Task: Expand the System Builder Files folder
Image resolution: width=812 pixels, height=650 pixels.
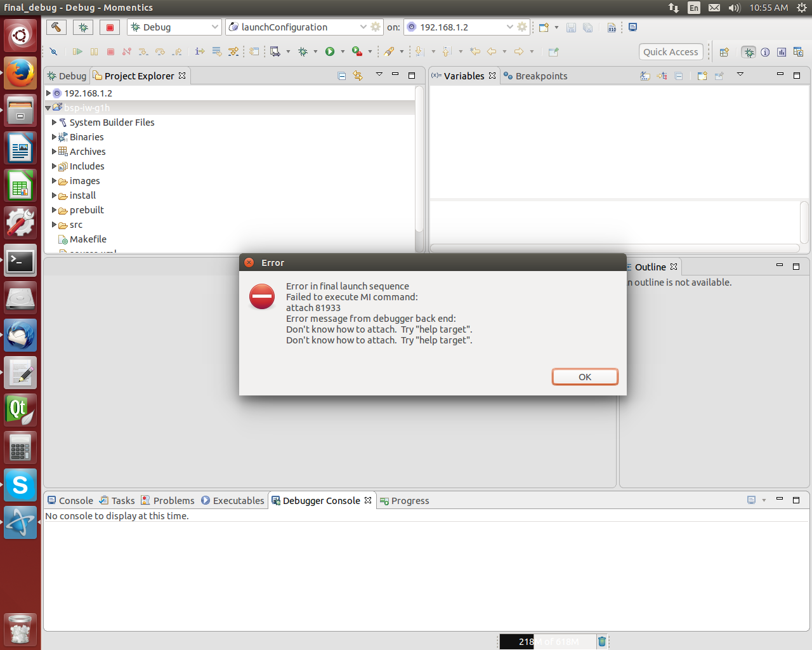Action: click(55, 123)
